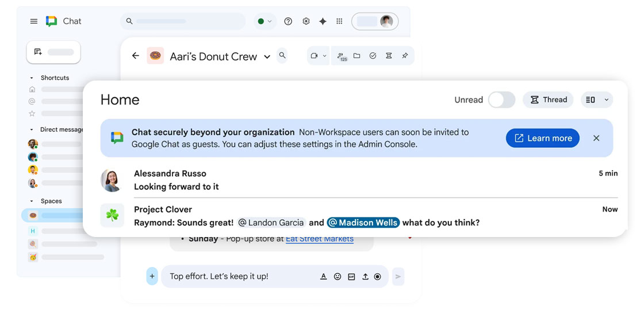This screenshot has width=644, height=317.
Task: Go back using the back arrow
Action: pos(136,56)
